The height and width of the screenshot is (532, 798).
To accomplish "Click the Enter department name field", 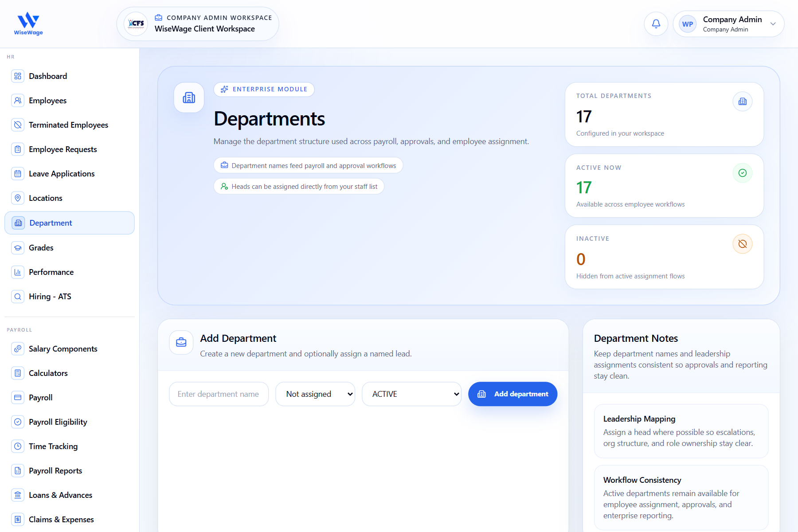I will [219, 394].
